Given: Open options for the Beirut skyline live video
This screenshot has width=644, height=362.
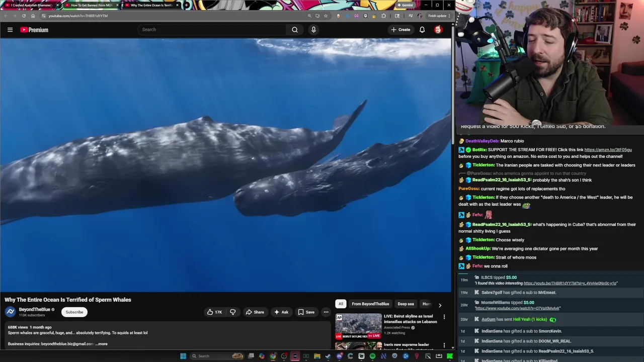Looking at the screenshot, I should [444, 317].
